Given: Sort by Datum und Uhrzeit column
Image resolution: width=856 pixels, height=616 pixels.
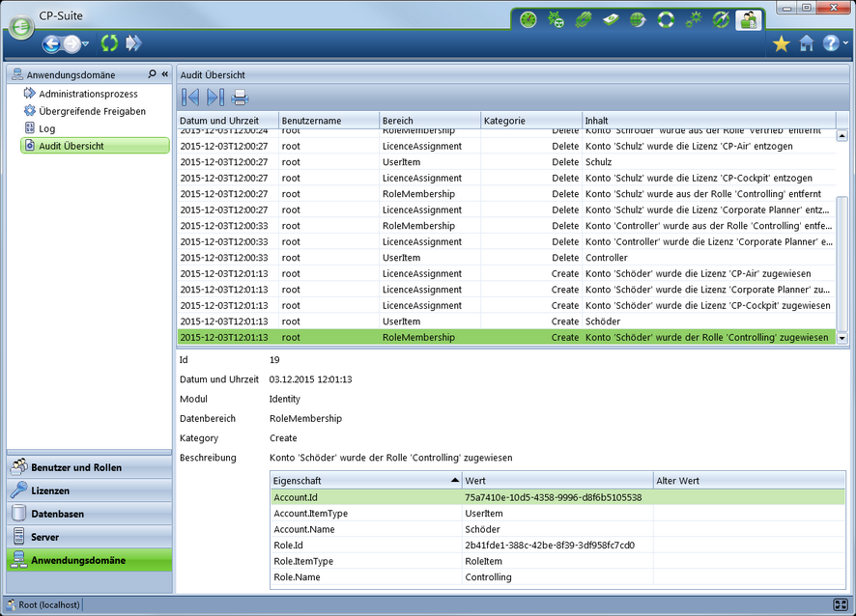Looking at the screenshot, I should click(x=228, y=121).
